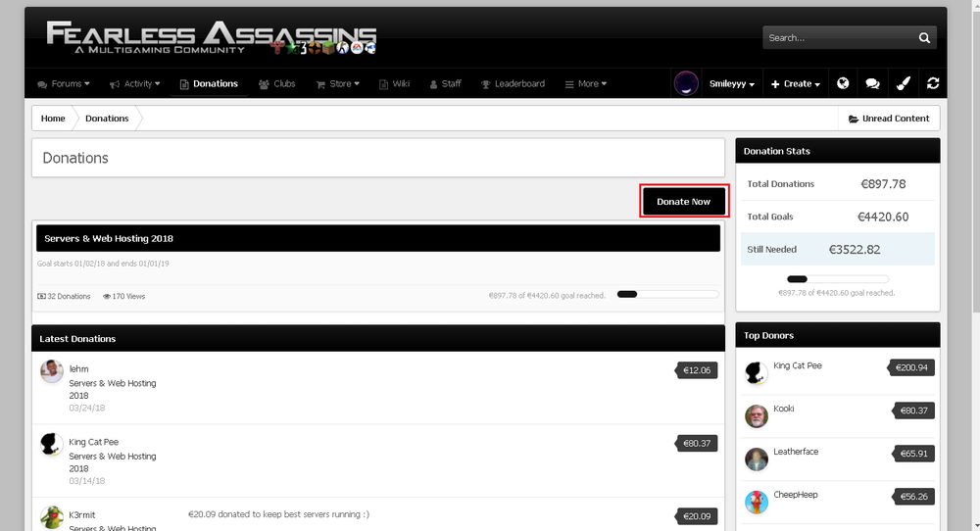
Task: Click CheepHeep's avatar in Top Donors
Action: [757, 502]
